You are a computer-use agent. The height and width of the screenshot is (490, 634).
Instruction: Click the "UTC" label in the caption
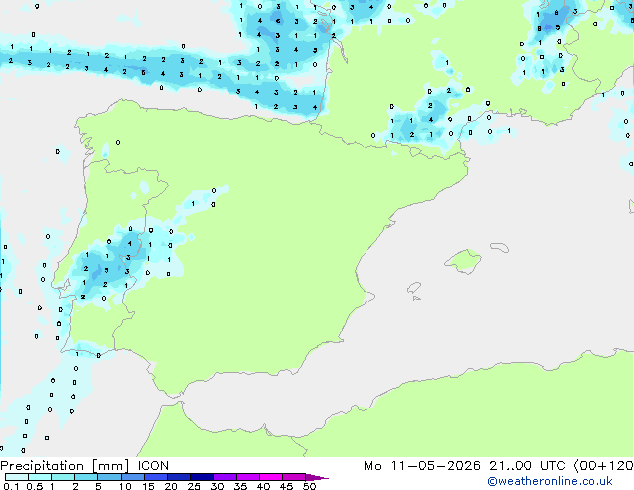(553, 466)
